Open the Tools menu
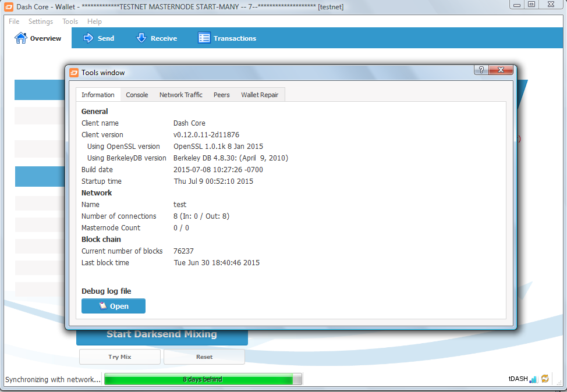The image size is (567, 392). pyautogui.click(x=70, y=22)
